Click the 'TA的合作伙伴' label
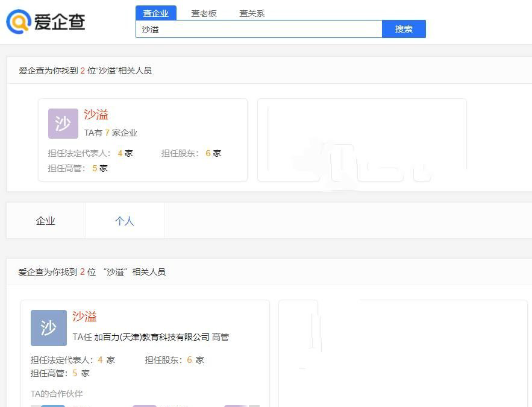This screenshot has height=407, width=532. point(57,394)
